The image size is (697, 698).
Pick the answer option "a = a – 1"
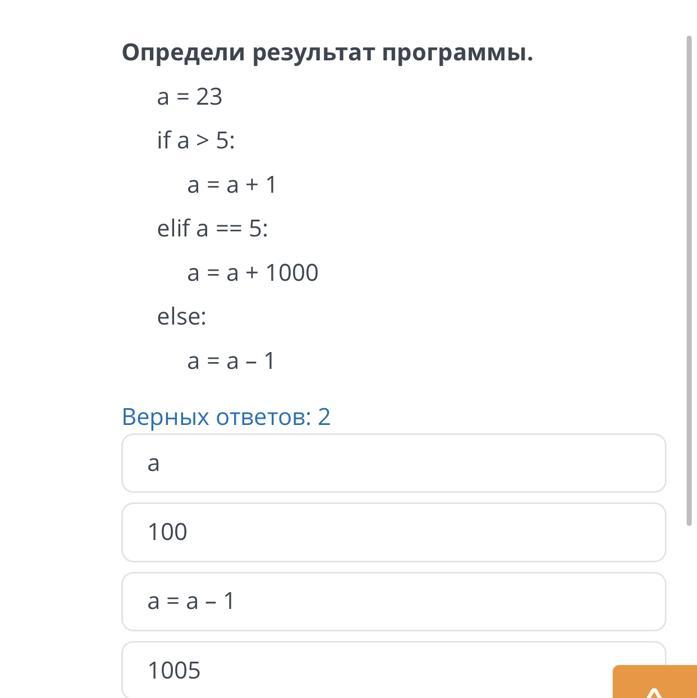pos(393,601)
